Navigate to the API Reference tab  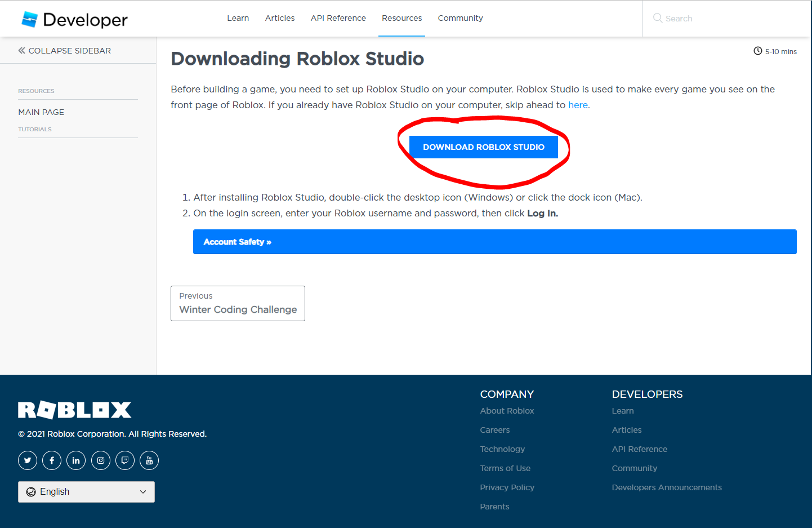(338, 17)
